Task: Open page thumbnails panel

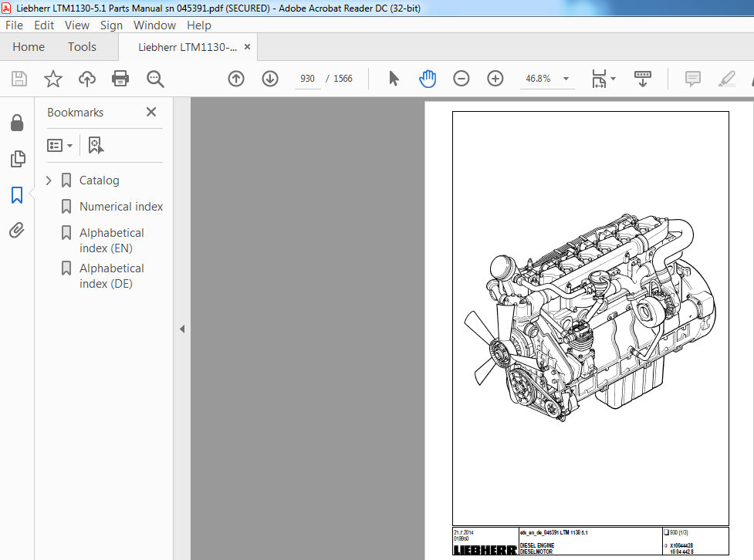Action: coord(17,159)
